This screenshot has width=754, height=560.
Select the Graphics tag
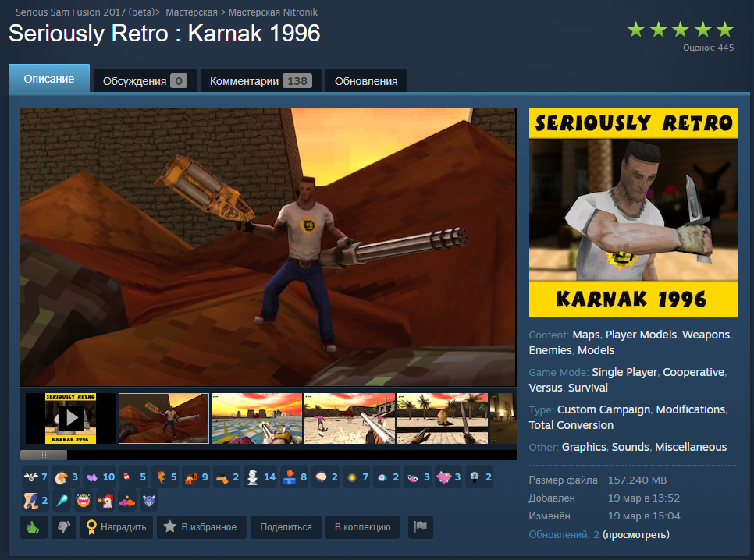coord(584,447)
